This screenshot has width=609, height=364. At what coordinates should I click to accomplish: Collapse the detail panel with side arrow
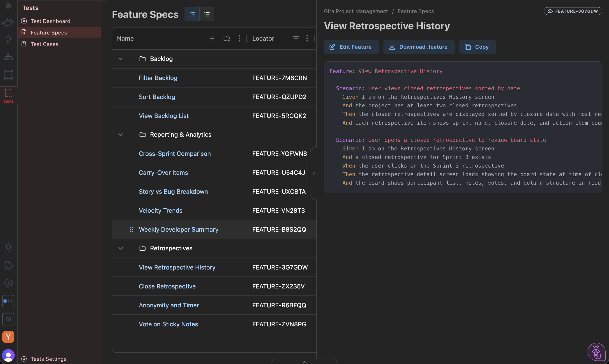point(314,173)
